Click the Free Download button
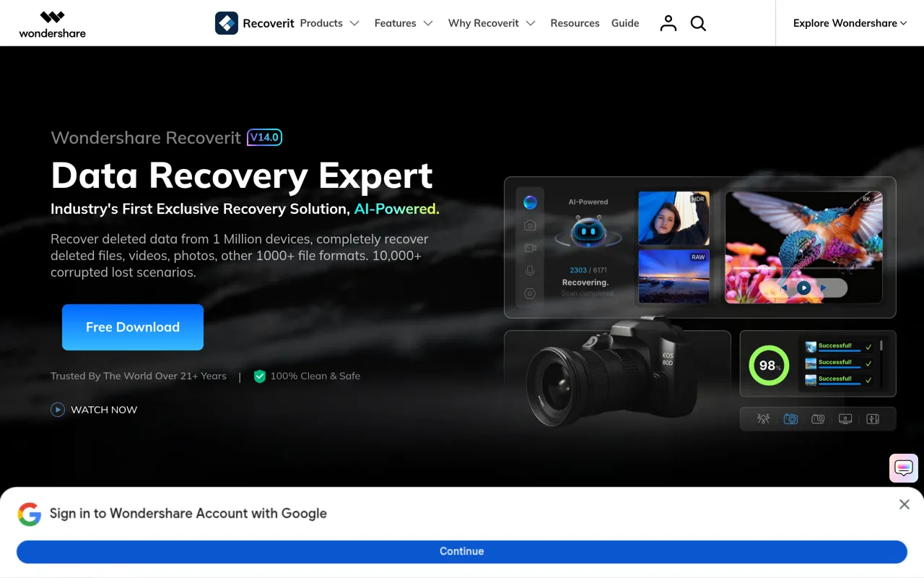The width and height of the screenshot is (924, 578). point(133,327)
